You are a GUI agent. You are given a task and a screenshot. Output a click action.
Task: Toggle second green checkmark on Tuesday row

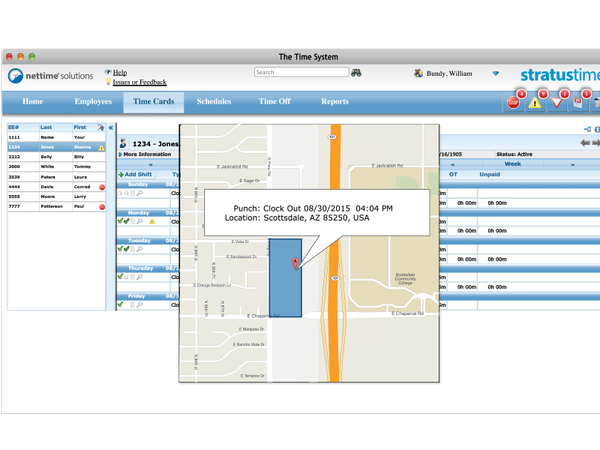point(126,249)
